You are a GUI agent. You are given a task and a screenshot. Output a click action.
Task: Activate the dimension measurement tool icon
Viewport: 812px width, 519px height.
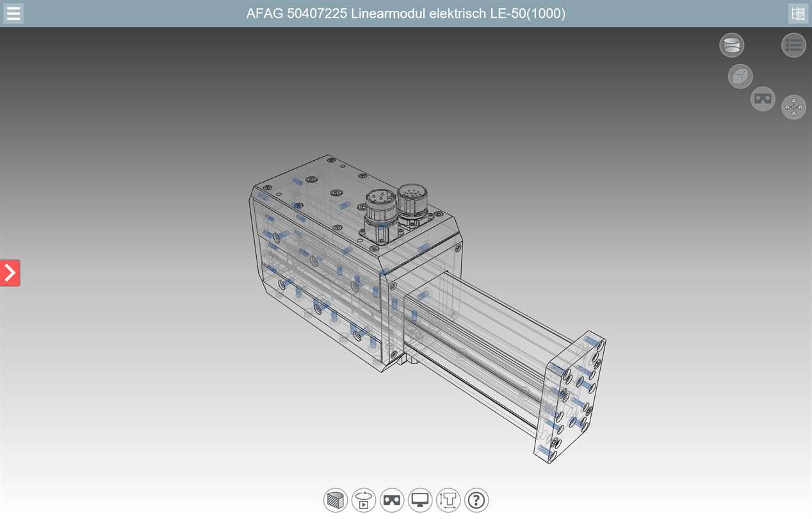(448, 500)
